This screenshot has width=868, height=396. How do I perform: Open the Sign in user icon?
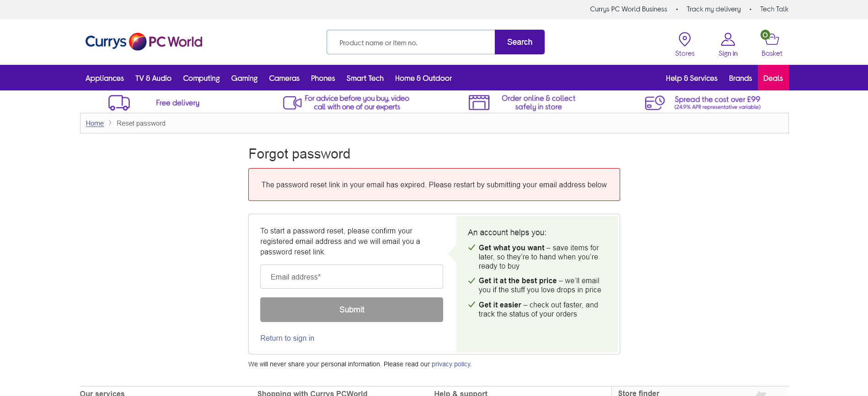pos(728,39)
